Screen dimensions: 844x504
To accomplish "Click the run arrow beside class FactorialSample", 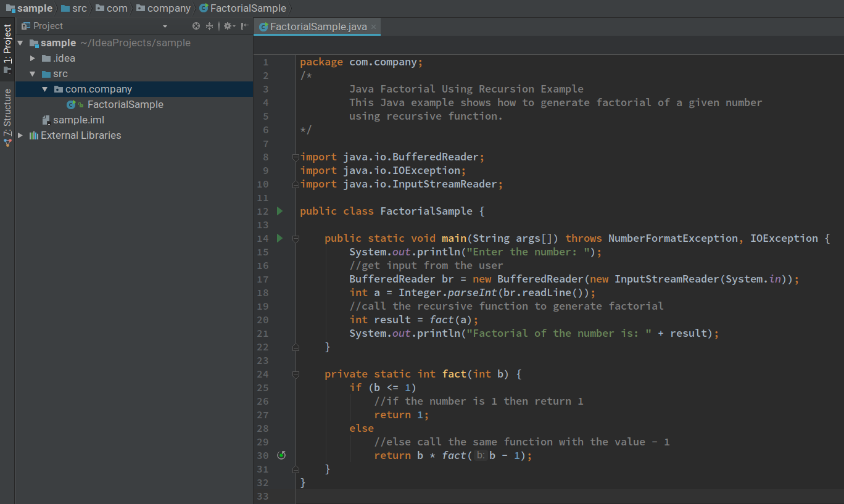I will tap(279, 211).
